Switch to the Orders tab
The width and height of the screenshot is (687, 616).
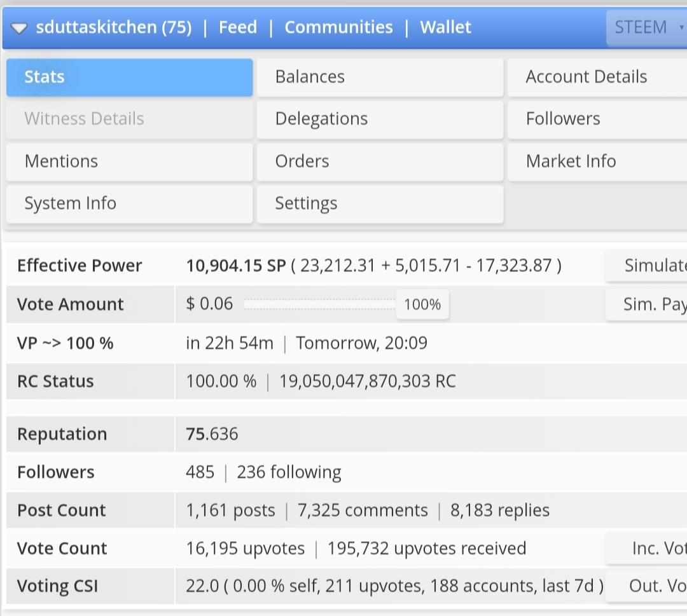point(380,161)
